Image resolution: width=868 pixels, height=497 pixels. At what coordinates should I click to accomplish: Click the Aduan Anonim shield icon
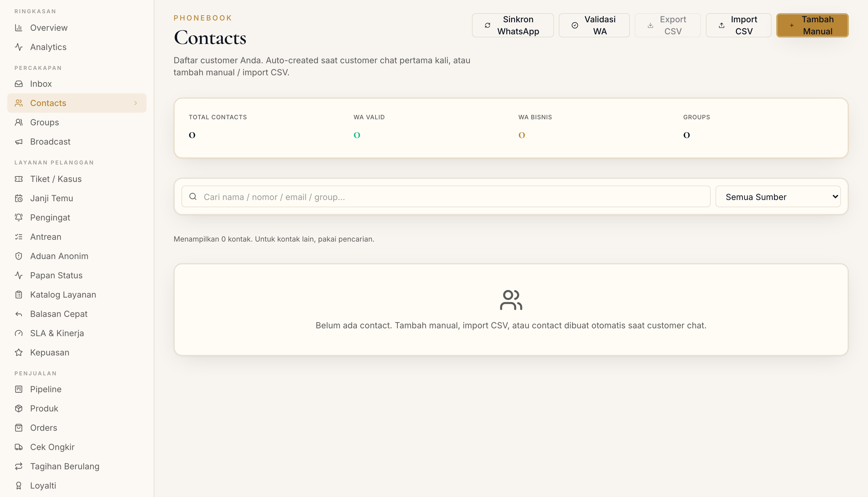tap(19, 256)
